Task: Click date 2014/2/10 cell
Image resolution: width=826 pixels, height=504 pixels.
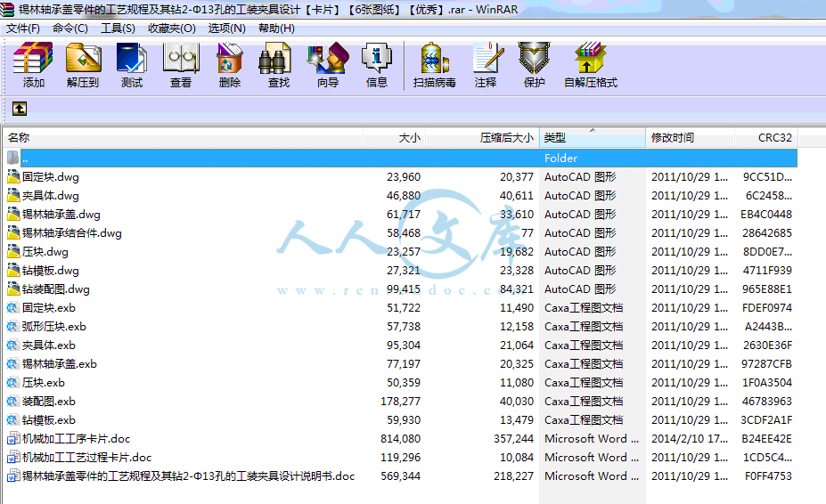Action: pos(690,439)
